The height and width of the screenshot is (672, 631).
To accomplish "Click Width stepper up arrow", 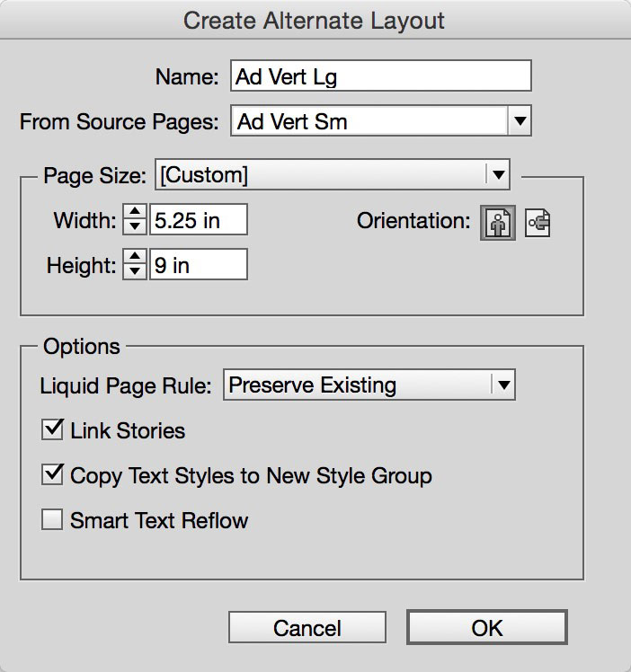I will (135, 214).
